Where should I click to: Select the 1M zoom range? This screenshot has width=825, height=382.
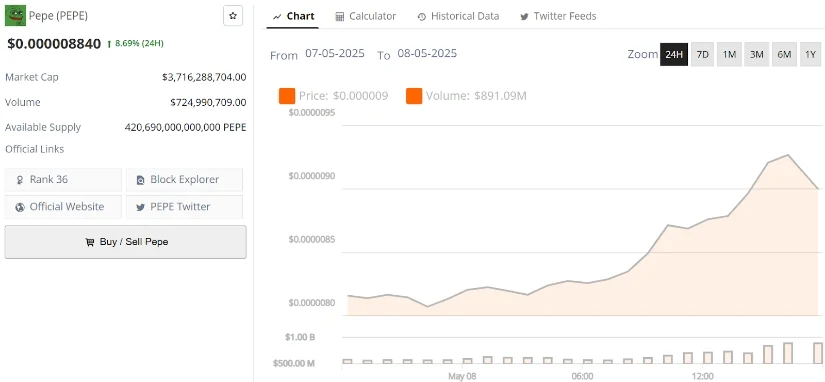click(x=729, y=54)
